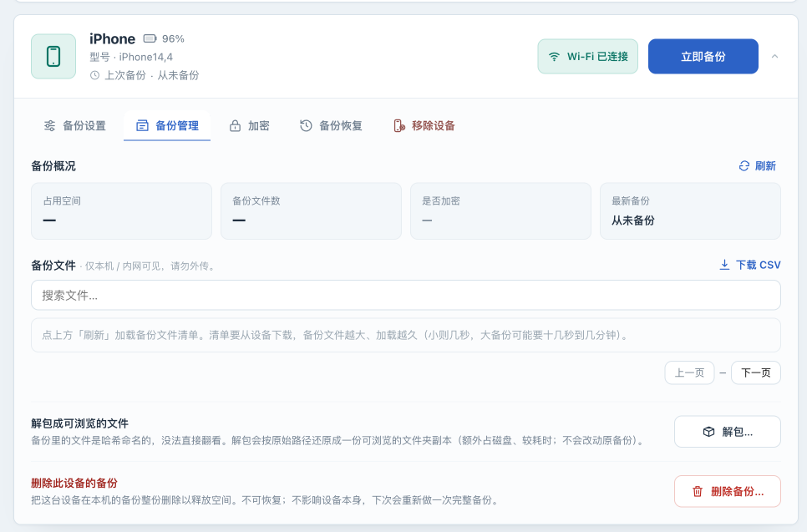807x532 pixels.
Task: Click the 最新备份 overview card
Action: pyautogui.click(x=690, y=211)
